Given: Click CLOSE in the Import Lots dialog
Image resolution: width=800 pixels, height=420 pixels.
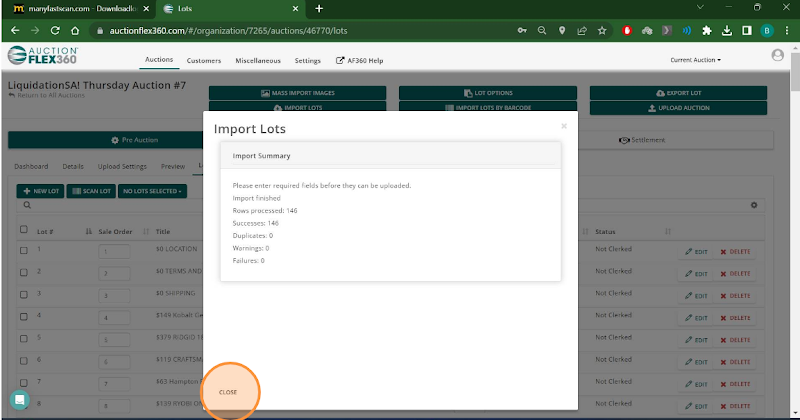Looking at the screenshot, I should (x=228, y=391).
